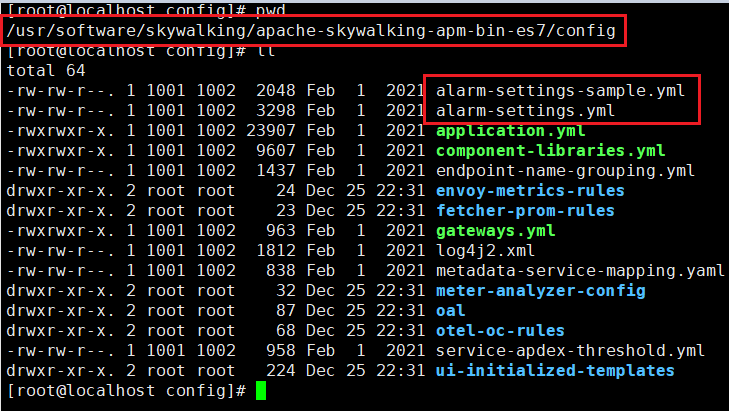Click file size 838 of metadata-service-mapping.yaml
Viewport: 729px width, 411px height.
tap(281, 271)
